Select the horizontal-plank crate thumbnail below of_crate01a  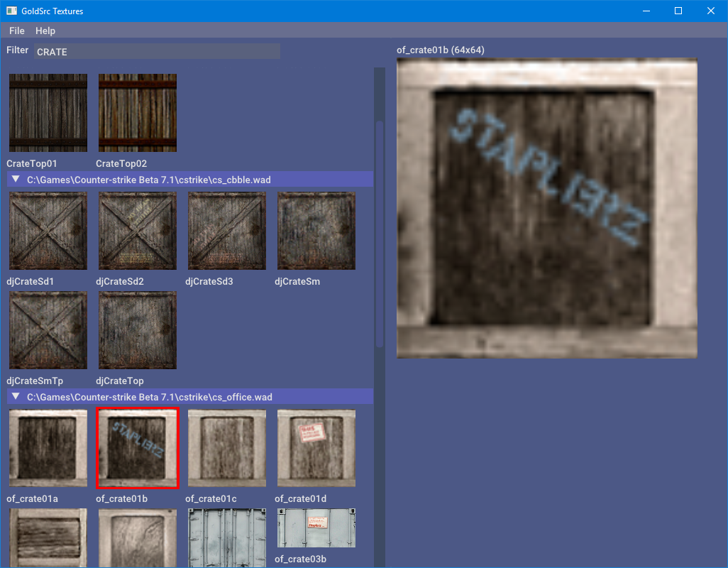pos(48,537)
